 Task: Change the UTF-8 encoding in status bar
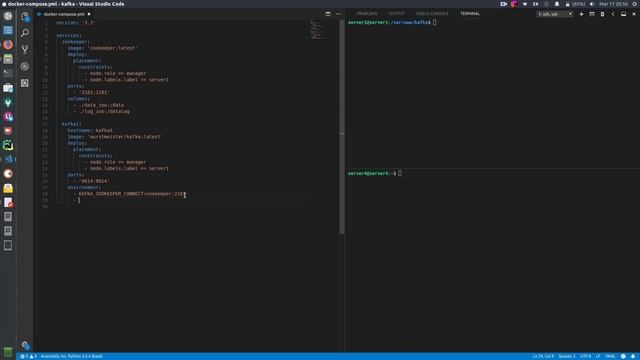point(585,356)
